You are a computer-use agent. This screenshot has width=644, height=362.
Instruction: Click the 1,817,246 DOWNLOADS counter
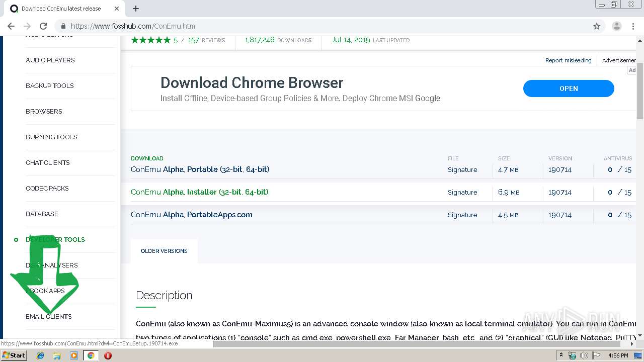[x=278, y=40]
